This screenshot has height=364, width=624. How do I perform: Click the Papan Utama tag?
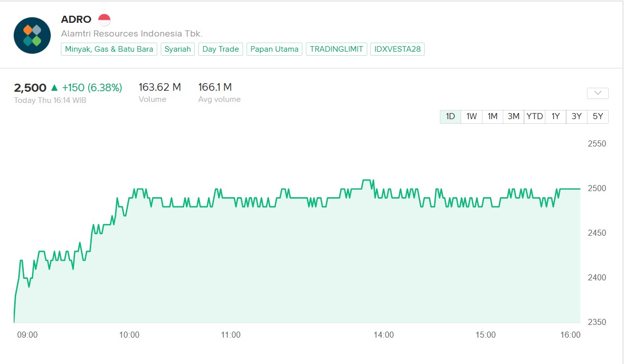point(274,49)
